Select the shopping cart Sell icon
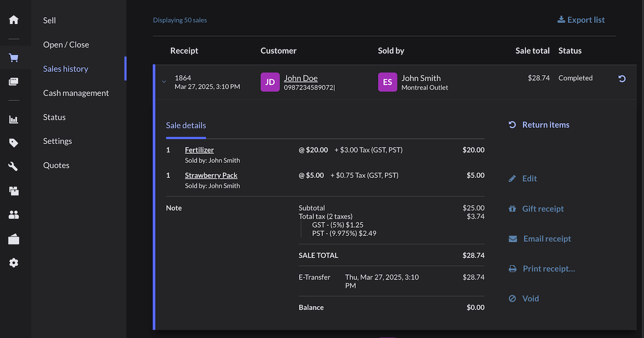The height and width of the screenshot is (338, 644). [13, 57]
